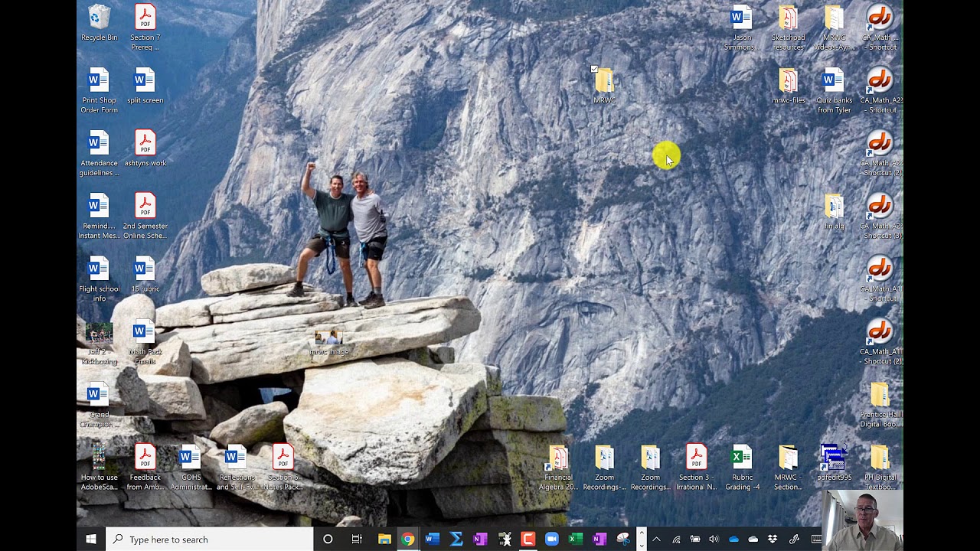The image size is (980, 551).
Task: Select the Print Shop Order Form document
Action: 99,91
